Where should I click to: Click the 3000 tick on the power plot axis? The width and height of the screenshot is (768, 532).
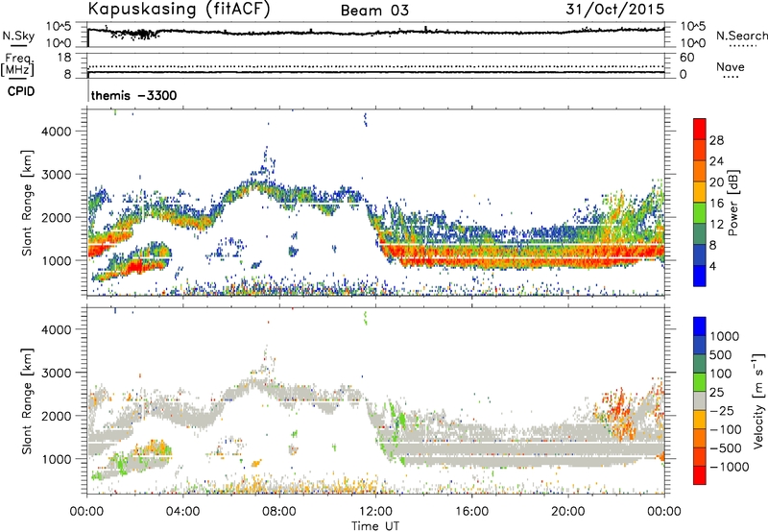[56, 175]
